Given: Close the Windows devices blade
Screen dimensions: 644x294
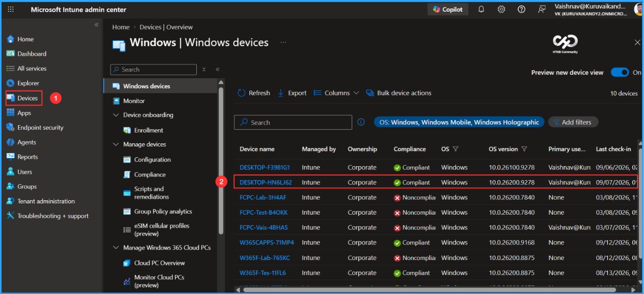Looking at the screenshot, I should [x=637, y=42].
